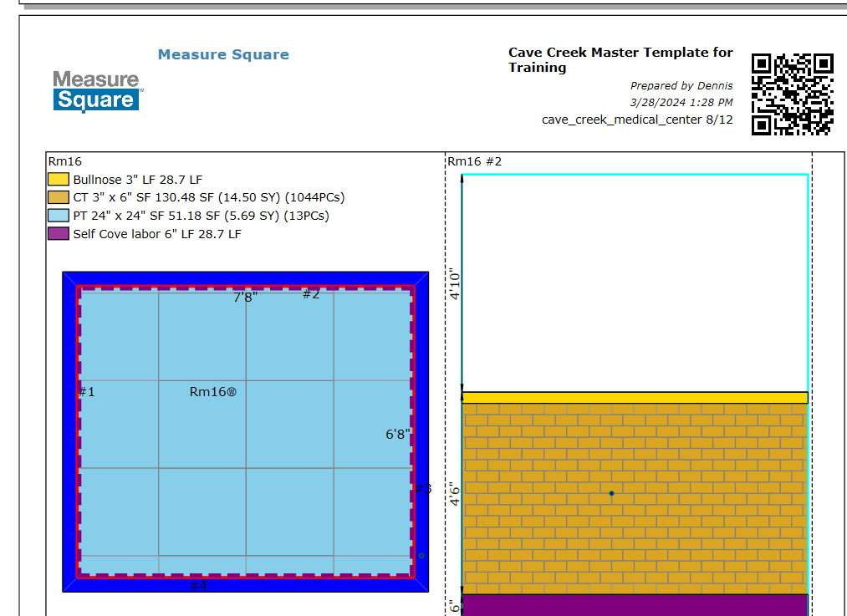847x616 pixels.
Task: Click the yellow Bullnose legend swatch
Action: [59, 179]
